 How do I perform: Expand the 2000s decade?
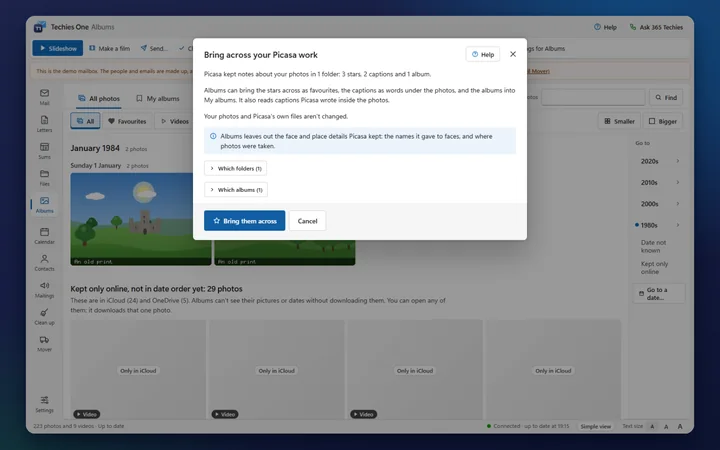(659, 204)
